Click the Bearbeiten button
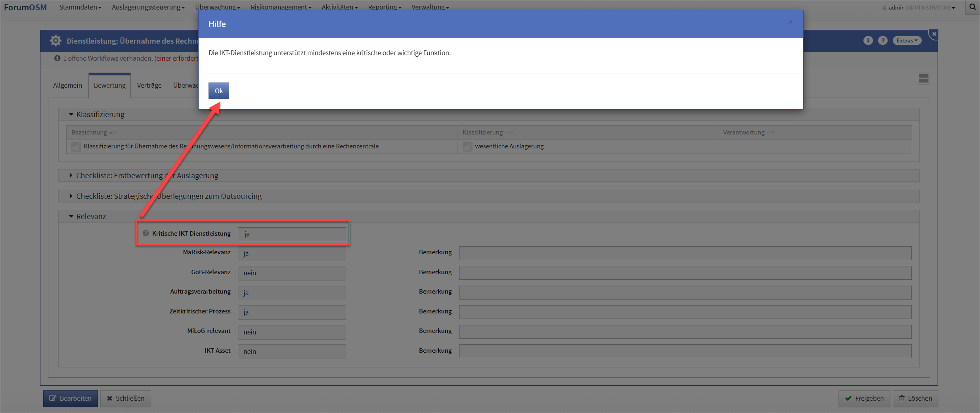980x413 pixels. (x=71, y=398)
